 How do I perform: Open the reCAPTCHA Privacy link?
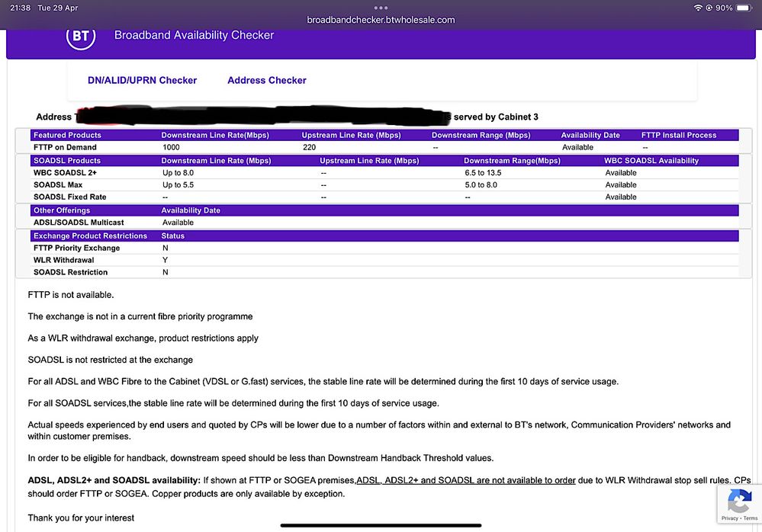pyautogui.click(x=731, y=518)
